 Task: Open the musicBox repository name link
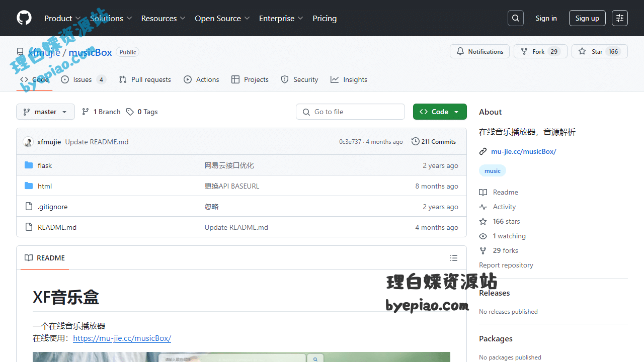click(x=91, y=52)
